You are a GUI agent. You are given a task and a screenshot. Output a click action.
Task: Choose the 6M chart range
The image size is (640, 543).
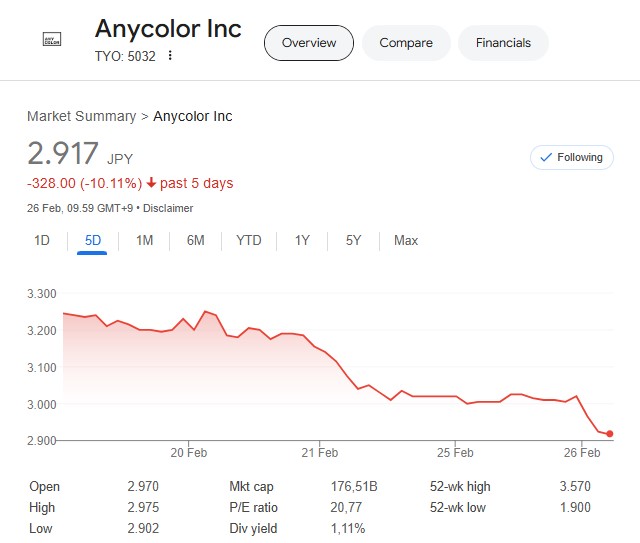pos(196,240)
